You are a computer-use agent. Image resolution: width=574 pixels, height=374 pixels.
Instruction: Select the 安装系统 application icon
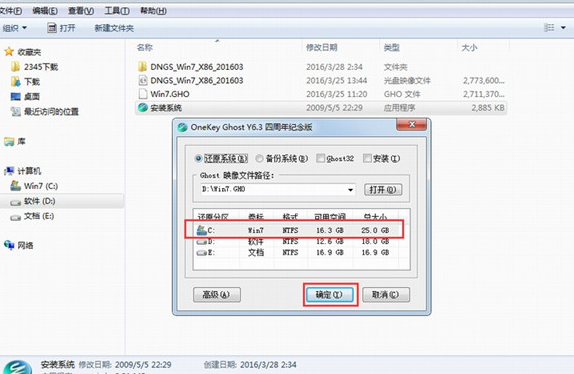tap(143, 108)
